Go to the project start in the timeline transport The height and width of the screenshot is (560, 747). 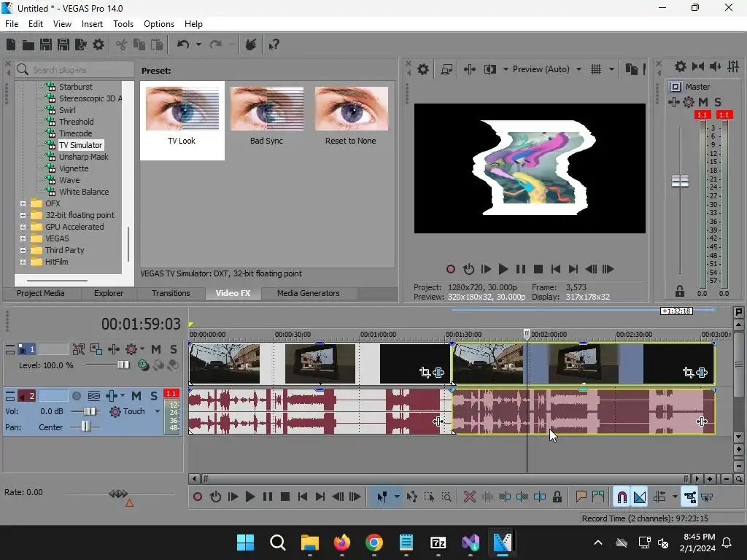point(303,497)
